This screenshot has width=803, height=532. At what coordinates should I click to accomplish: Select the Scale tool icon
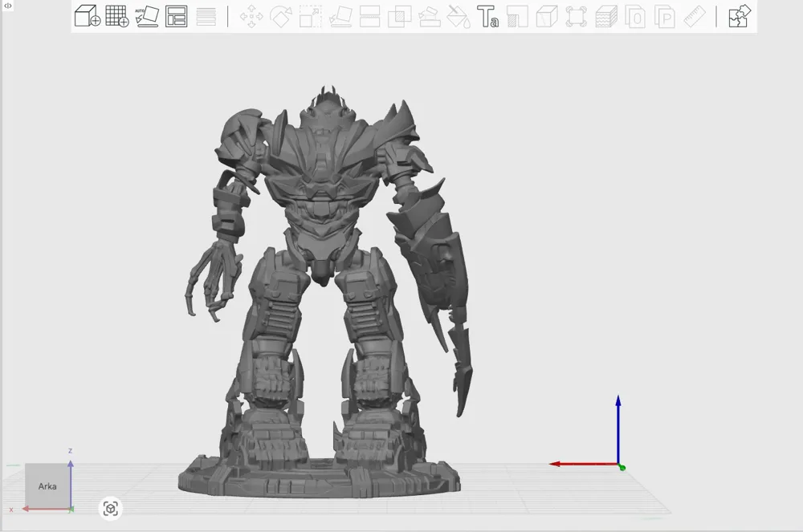(310, 16)
